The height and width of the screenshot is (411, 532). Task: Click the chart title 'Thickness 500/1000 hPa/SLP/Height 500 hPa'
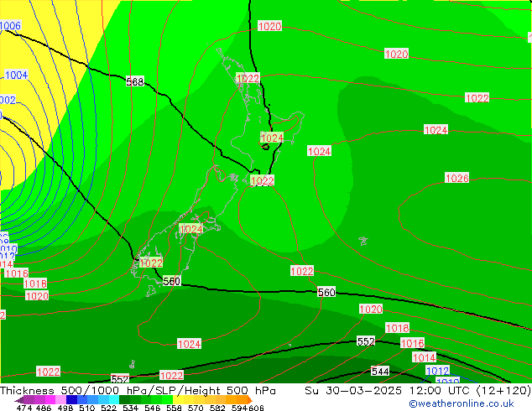[x=138, y=391]
